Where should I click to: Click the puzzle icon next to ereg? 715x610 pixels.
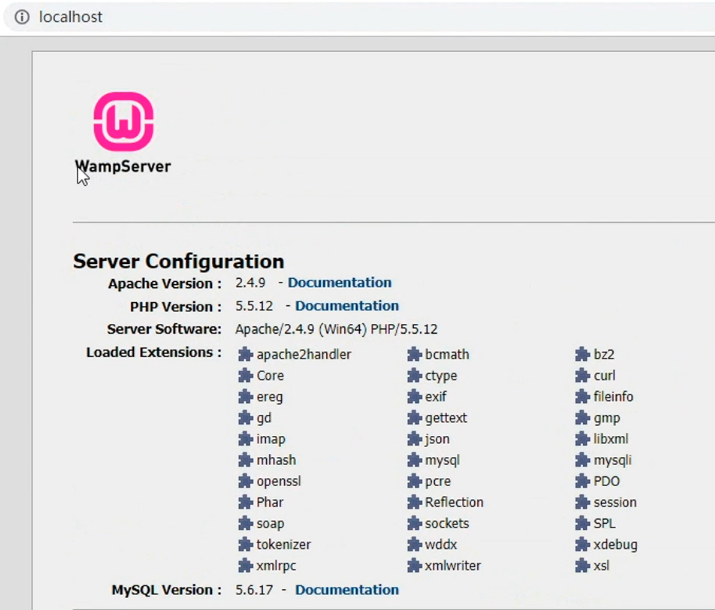(x=245, y=397)
